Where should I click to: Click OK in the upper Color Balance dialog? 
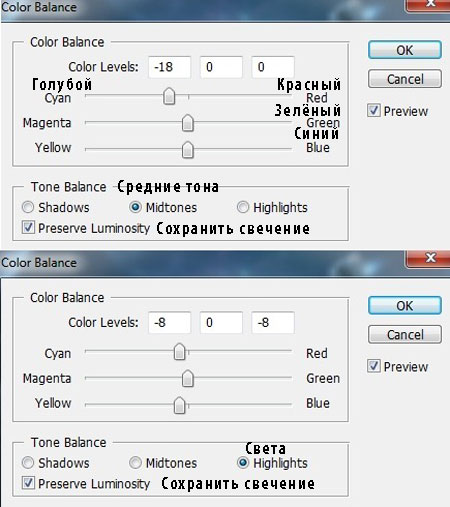pos(405,50)
